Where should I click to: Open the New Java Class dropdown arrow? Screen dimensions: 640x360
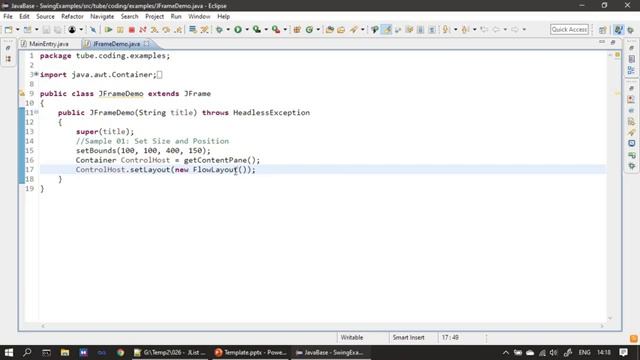(318, 30)
